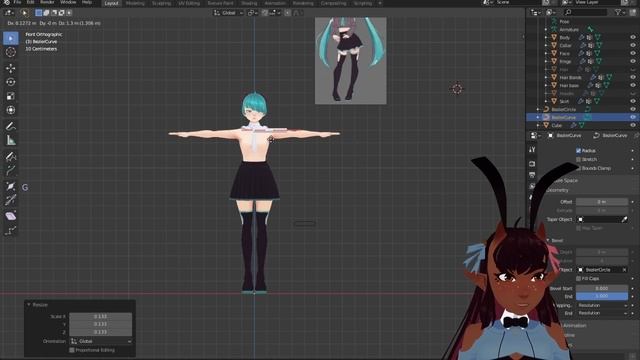Hide the Cube object in outliner
Image resolution: width=640 pixels, height=360 pixels.
[x=633, y=125]
